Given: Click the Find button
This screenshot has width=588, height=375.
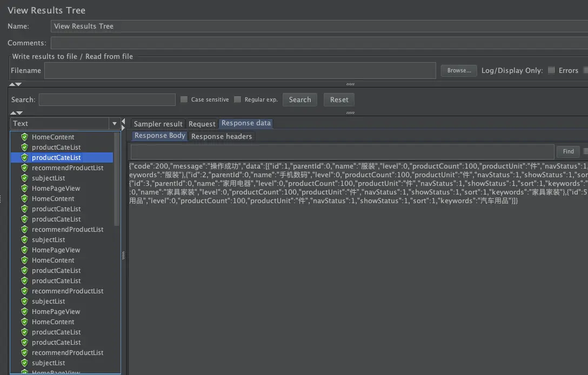Looking at the screenshot, I should [568, 151].
